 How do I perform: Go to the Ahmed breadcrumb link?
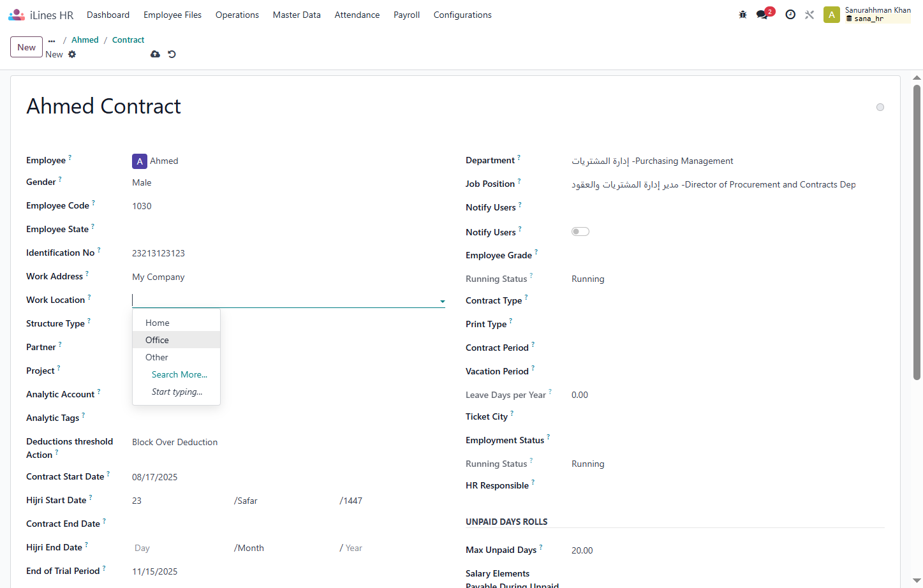pyautogui.click(x=85, y=40)
